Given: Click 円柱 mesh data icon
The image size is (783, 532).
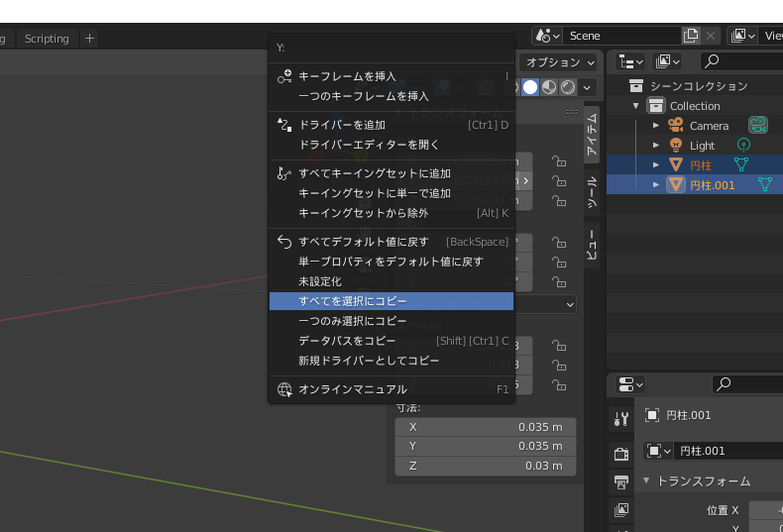Looking at the screenshot, I should [741, 164].
